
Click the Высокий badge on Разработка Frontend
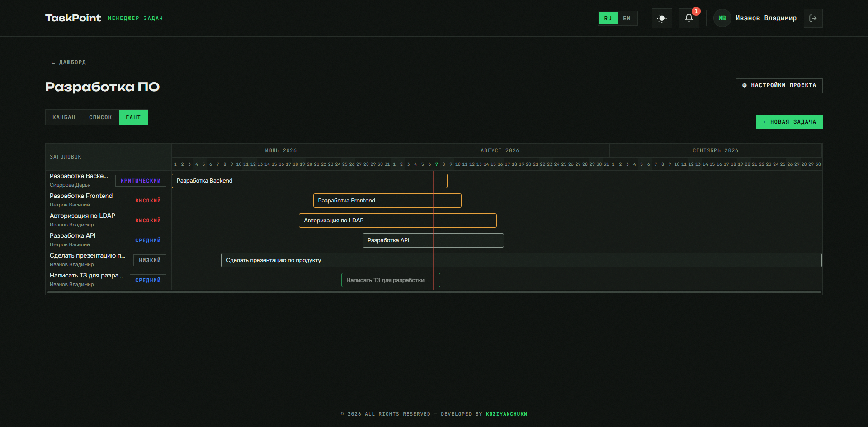coord(148,201)
